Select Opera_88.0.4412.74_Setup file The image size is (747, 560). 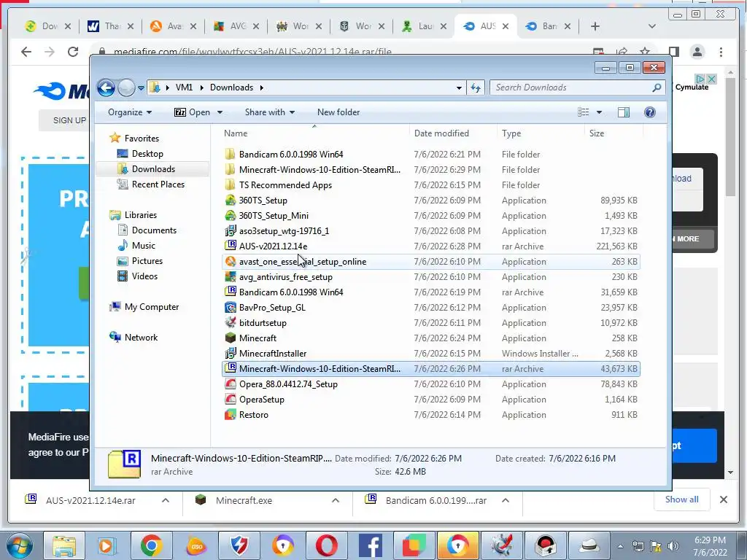(288, 384)
